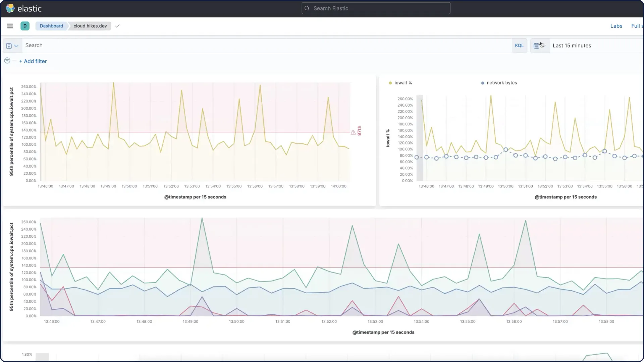Image resolution: width=644 pixels, height=362 pixels.
Task: Click the 97th threshold warning triangle
Action: 353,132
